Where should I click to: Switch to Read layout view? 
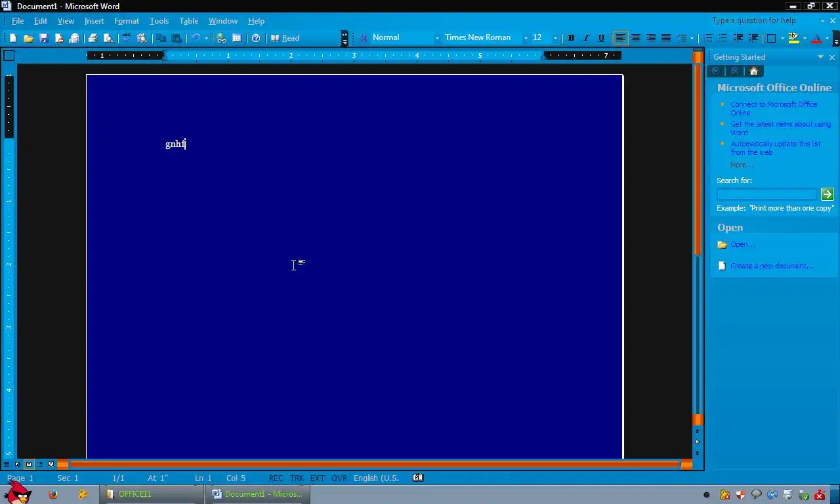click(285, 38)
